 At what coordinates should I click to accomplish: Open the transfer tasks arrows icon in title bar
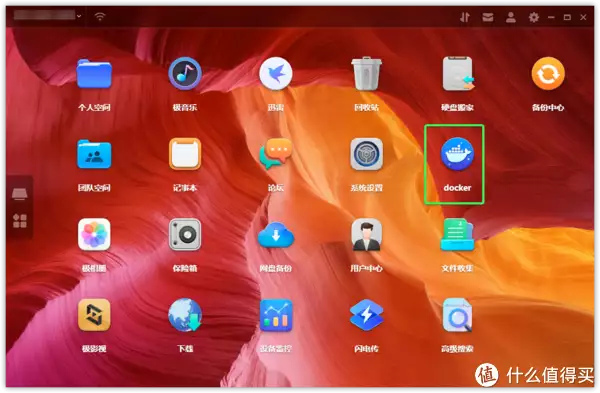click(x=465, y=17)
